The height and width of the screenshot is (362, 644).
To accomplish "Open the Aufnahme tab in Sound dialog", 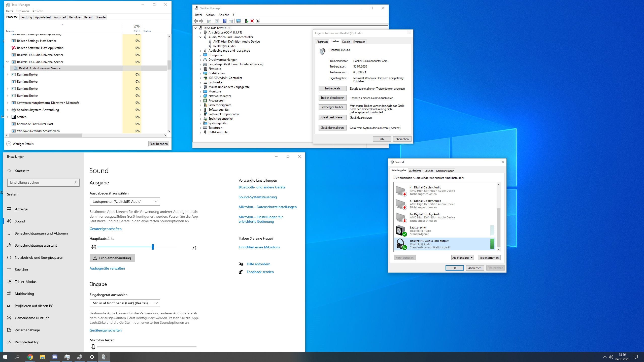I will click(x=415, y=171).
